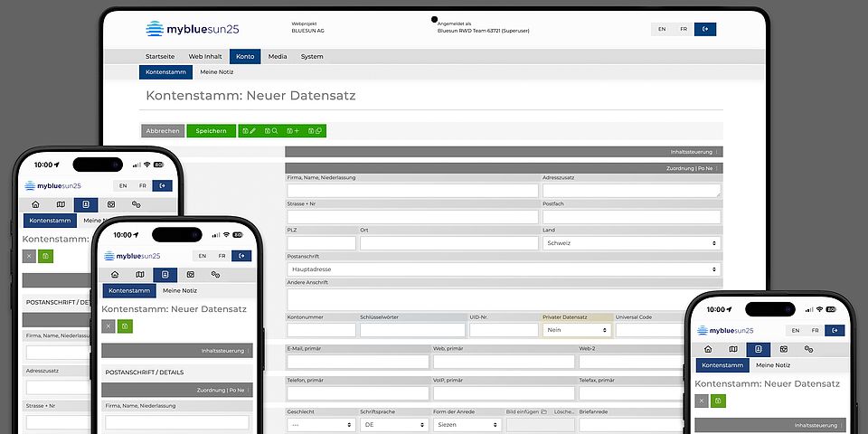
Task: Tap home icon on the left phone
Action: (x=35, y=204)
